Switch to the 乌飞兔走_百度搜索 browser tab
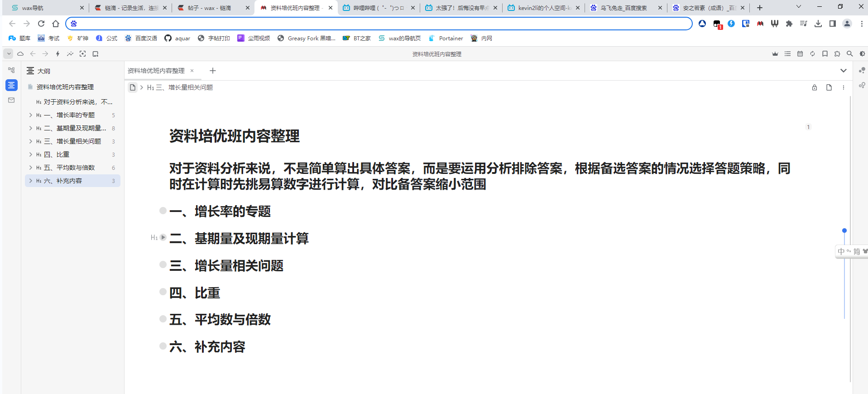Image resolution: width=868 pixels, height=394 pixels. [x=626, y=8]
